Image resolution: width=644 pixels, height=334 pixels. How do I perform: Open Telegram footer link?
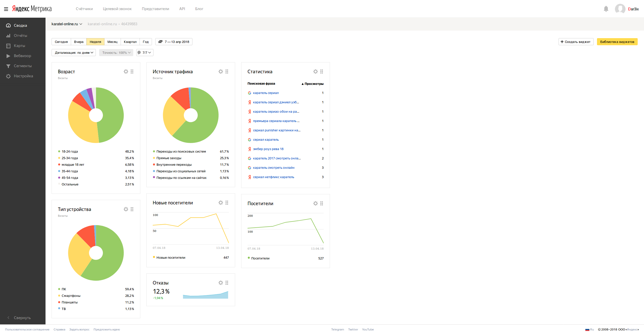(x=338, y=329)
